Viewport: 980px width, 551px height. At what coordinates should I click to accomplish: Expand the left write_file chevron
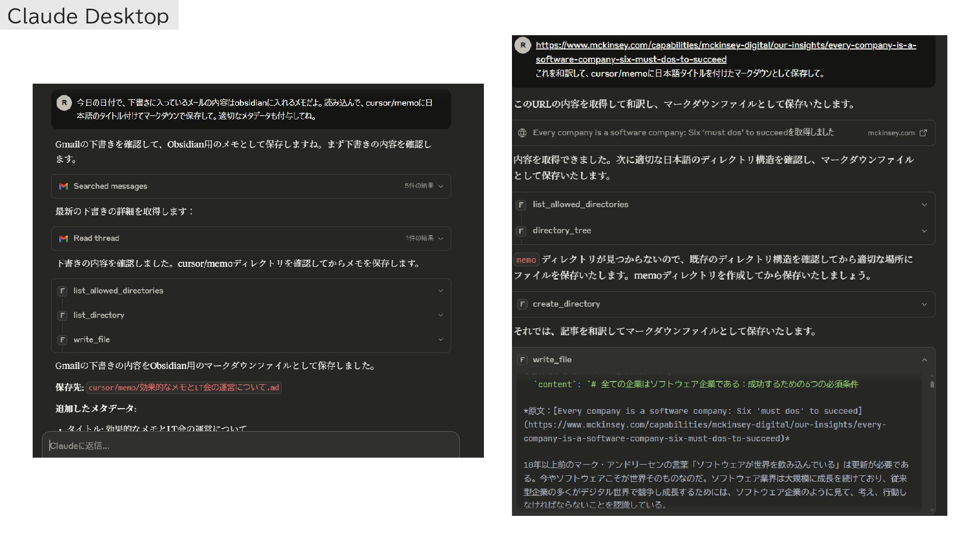click(x=441, y=340)
